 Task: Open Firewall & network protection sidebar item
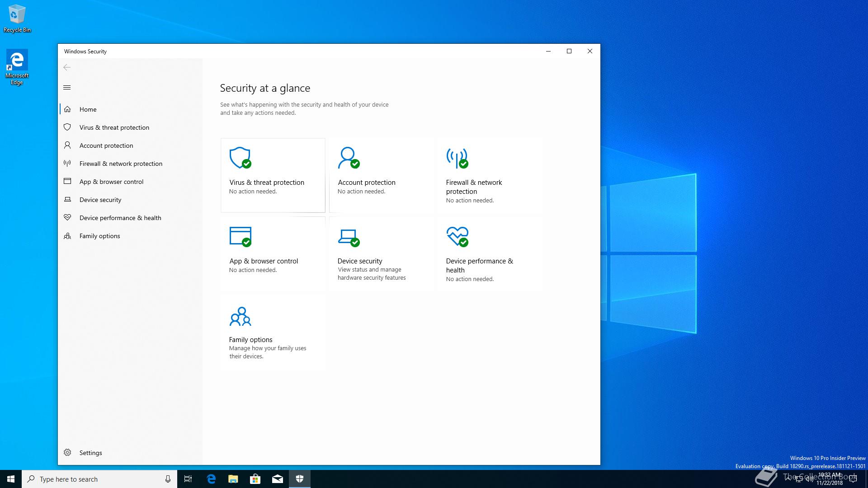click(121, 164)
